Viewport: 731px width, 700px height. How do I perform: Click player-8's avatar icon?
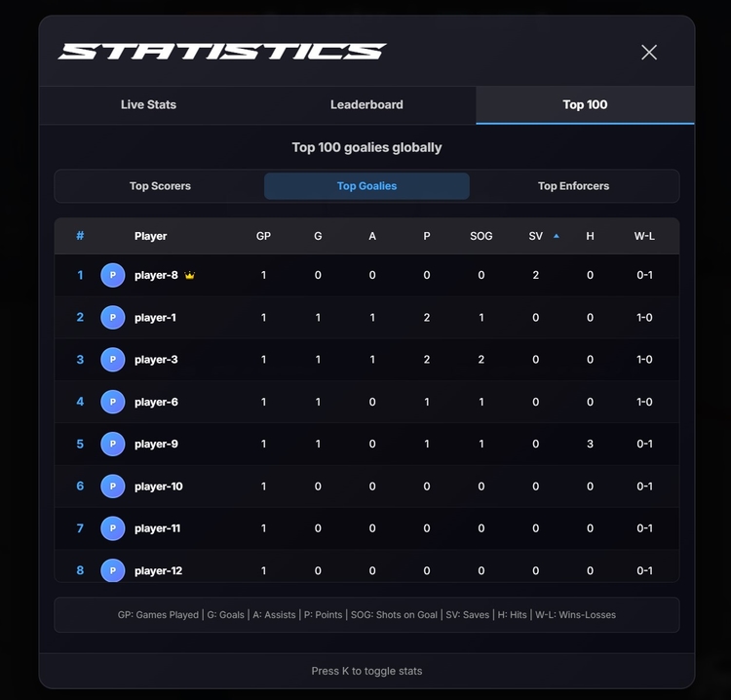pos(113,275)
